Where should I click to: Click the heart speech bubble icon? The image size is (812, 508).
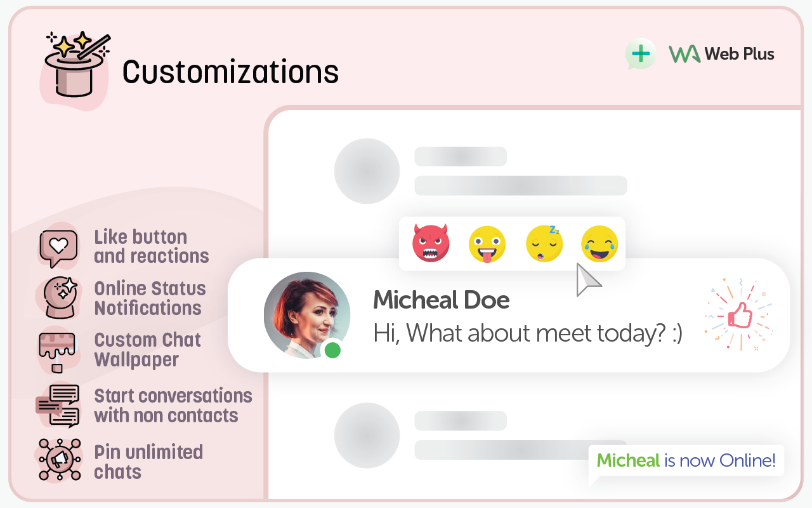coord(58,247)
